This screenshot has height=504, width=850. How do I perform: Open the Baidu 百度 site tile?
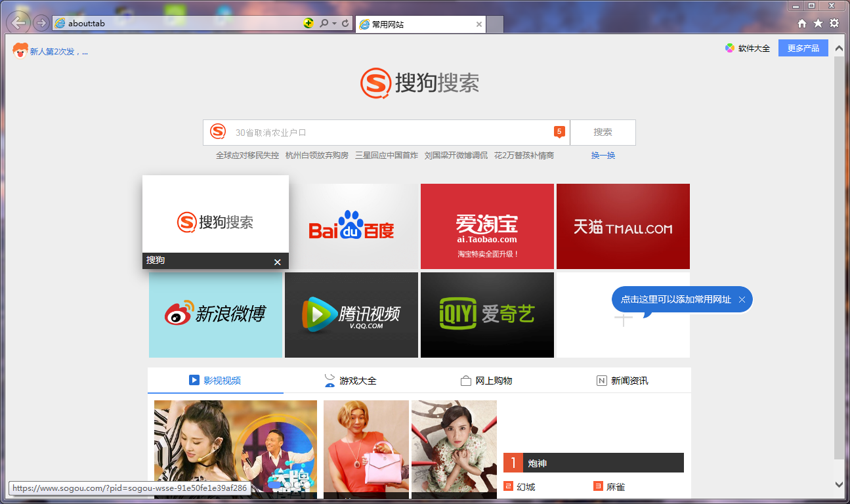point(352,226)
